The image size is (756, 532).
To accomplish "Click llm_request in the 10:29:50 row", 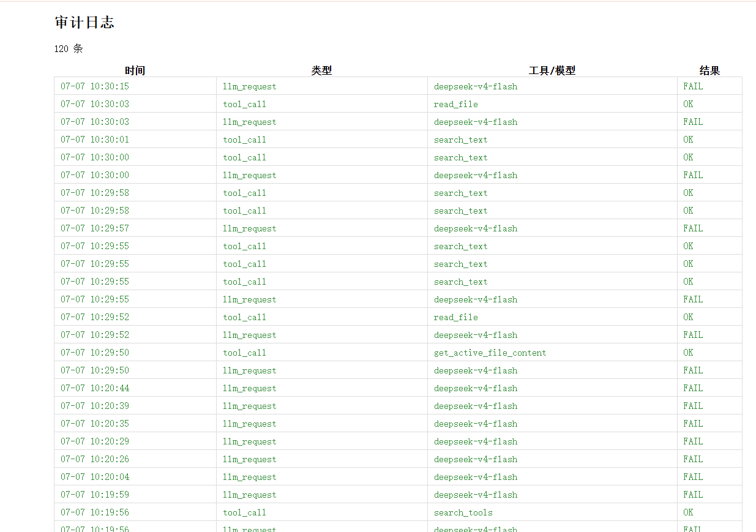I will pos(250,370).
